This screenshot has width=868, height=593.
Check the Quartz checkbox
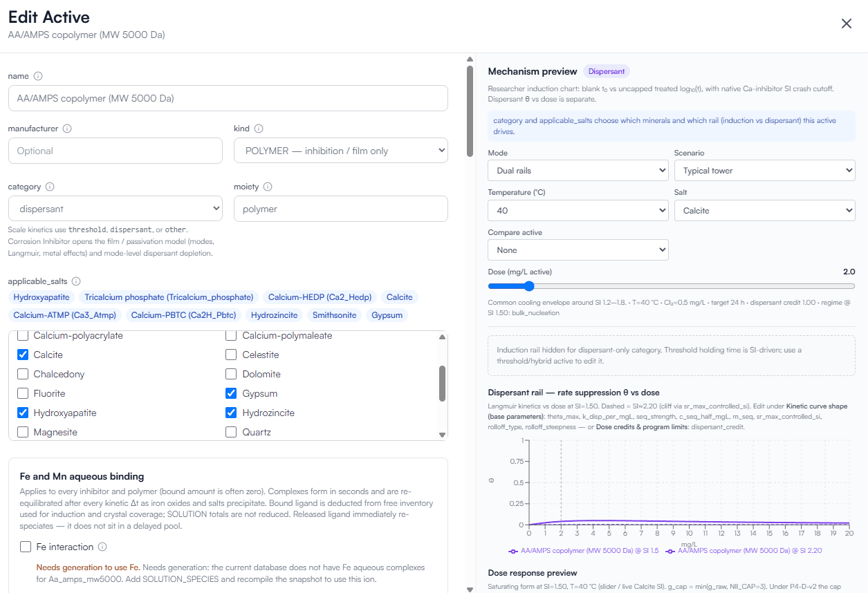232,432
